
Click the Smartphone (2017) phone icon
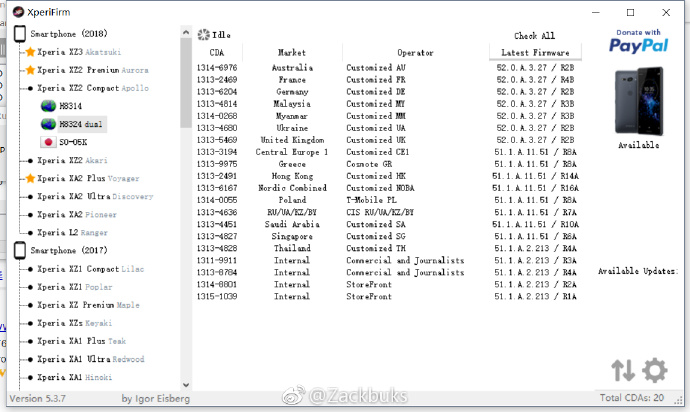(20, 250)
